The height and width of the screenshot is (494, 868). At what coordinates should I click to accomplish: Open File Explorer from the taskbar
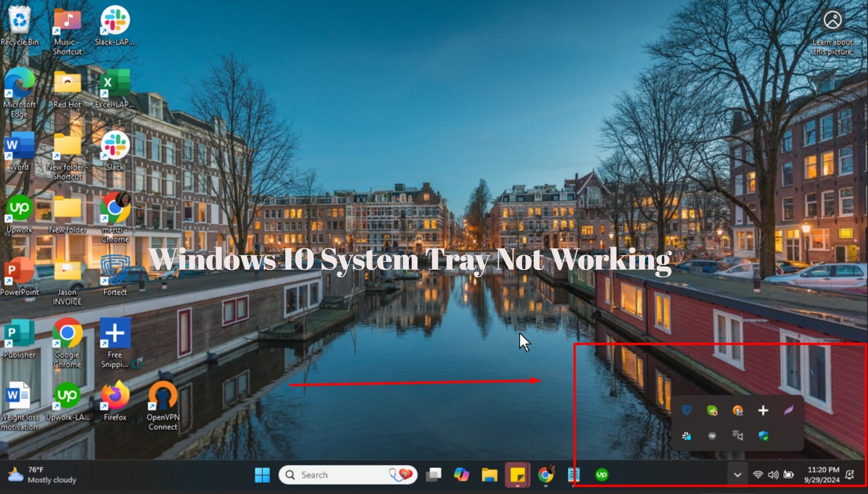pyautogui.click(x=490, y=475)
